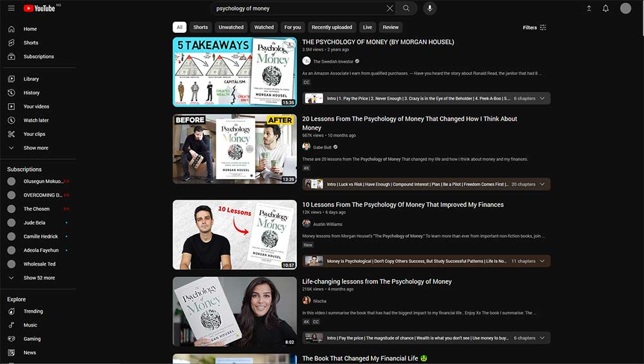
Task: Open Life-changing lessons video title
Action: pyautogui.click(x=377, y=282)
